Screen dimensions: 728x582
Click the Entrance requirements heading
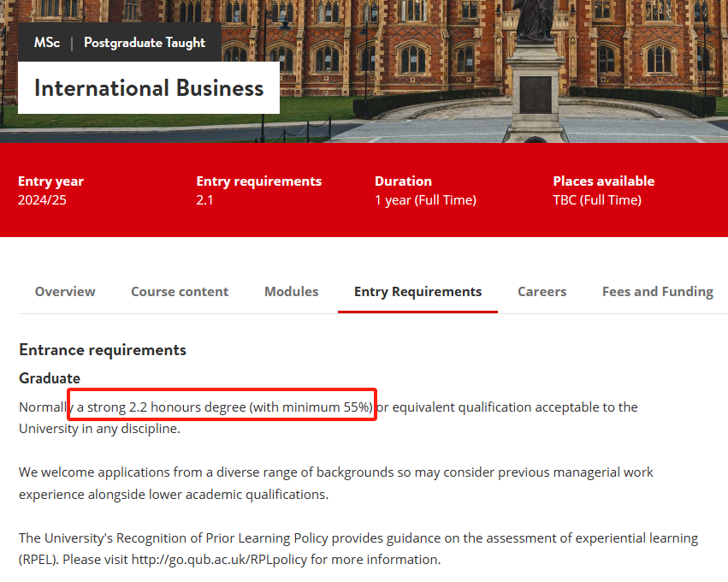tap(103, 349)
